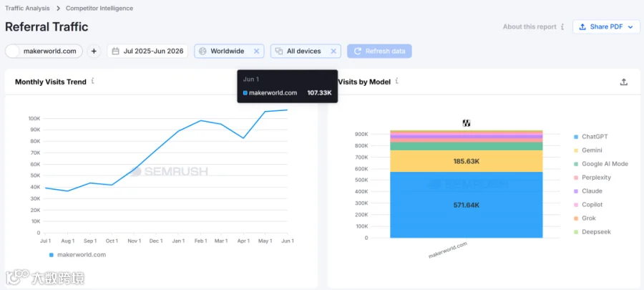Toggle the Google AI Mode legend entry

601,164
